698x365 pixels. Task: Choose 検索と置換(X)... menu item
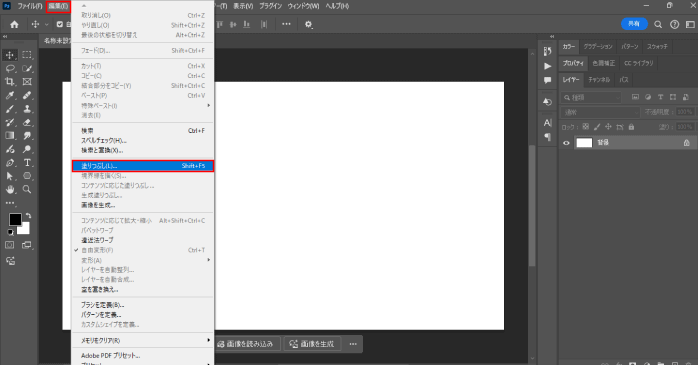click(142, 150)
